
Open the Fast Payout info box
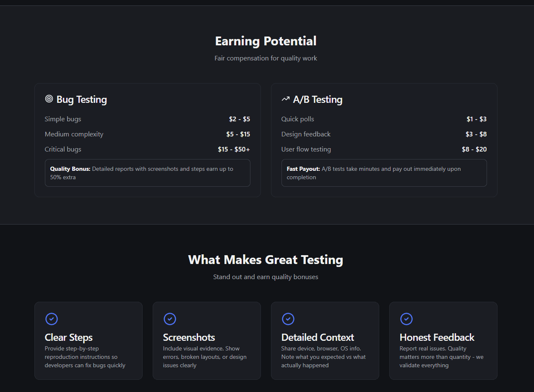click(384, 172)
